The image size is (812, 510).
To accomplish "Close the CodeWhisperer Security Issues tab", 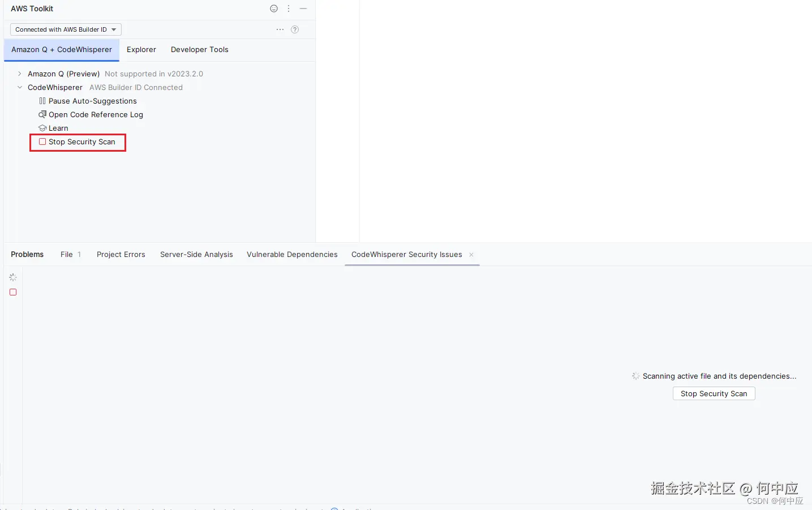I will (x=471, y=255).
